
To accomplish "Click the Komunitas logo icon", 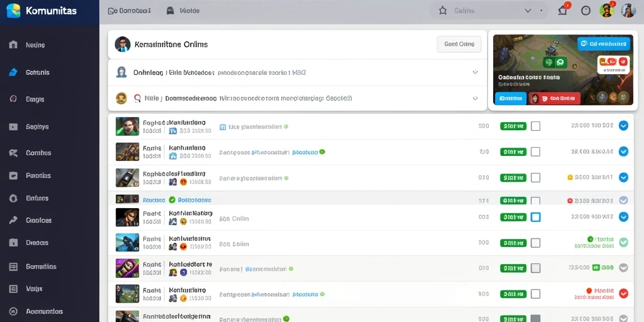I will [13, 11].
